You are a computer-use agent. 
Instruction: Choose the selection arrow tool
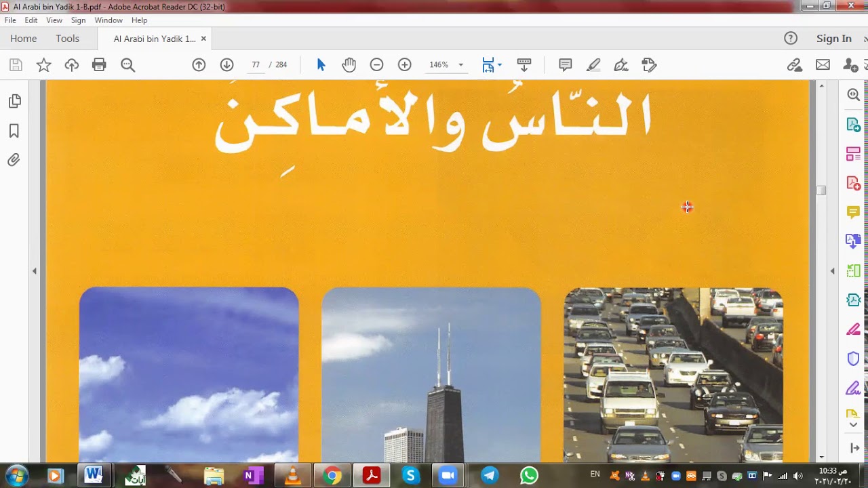click(321, 65)
